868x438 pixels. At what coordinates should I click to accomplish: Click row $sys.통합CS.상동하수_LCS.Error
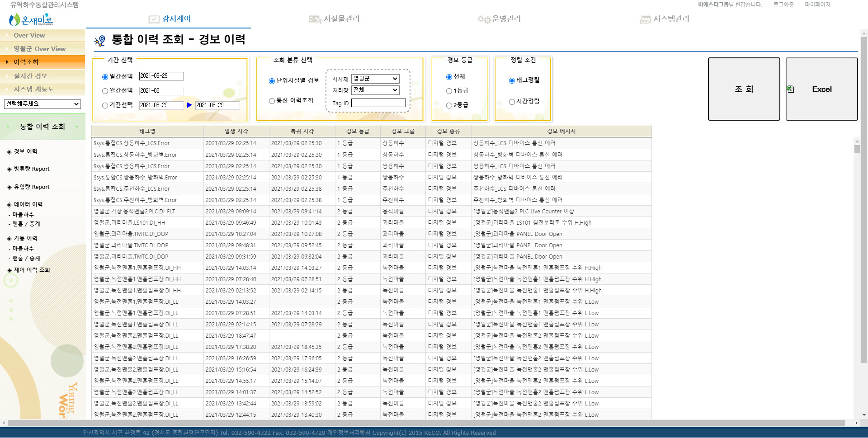tap(371, 143)
